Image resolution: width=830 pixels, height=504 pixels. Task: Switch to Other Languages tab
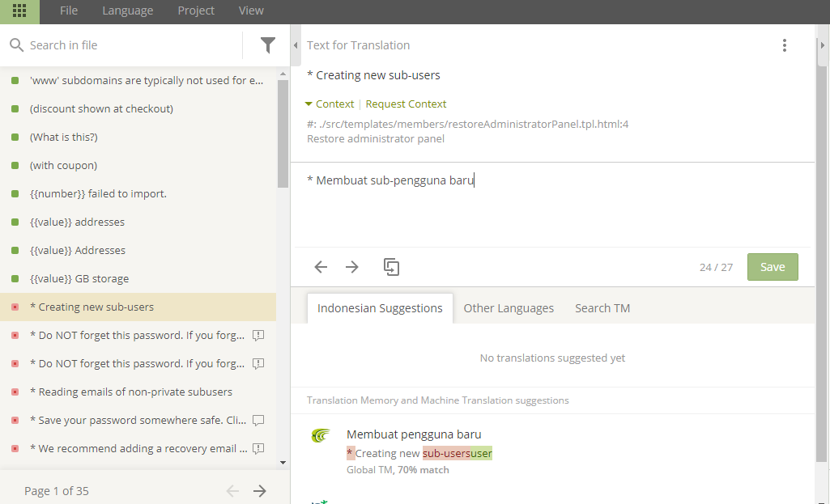(x=509, y=308)
